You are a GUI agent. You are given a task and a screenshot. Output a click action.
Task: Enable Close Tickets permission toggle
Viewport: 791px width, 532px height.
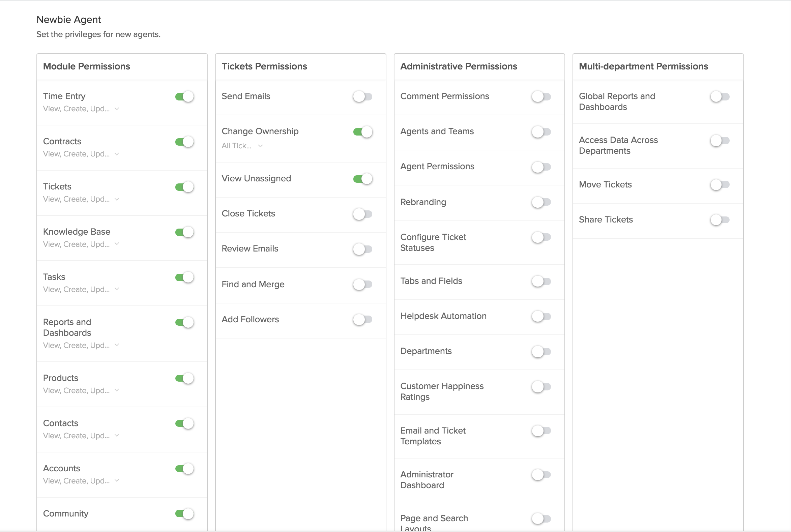(362, 213)
